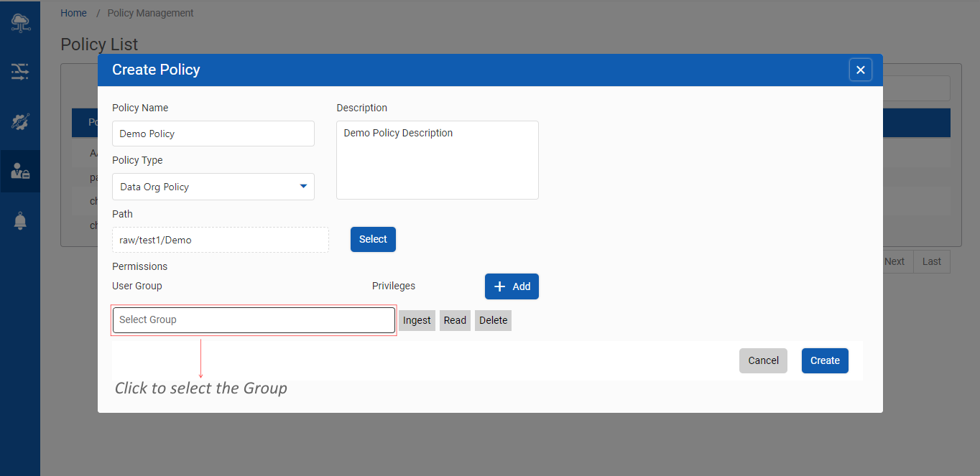Toggle the Read privilege
Screen dimensions: 980x476
tap(455, 320)
